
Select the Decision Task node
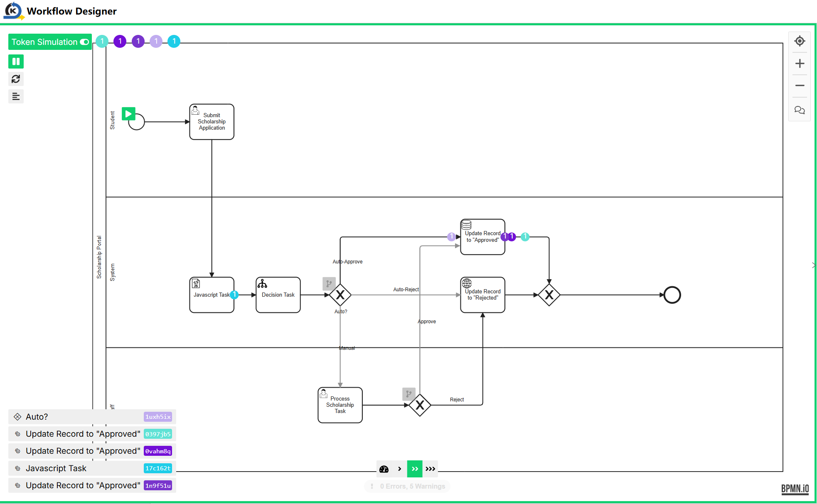(278, 295)
